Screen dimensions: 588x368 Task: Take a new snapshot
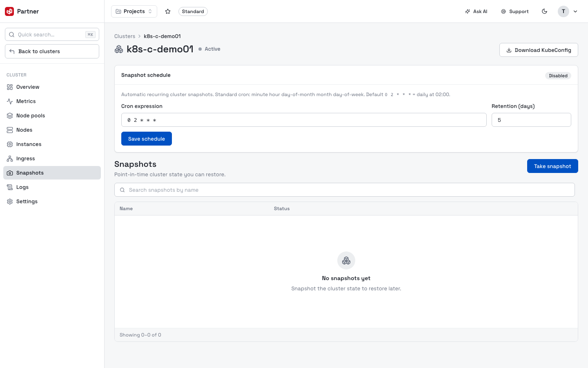click(552, 166)
